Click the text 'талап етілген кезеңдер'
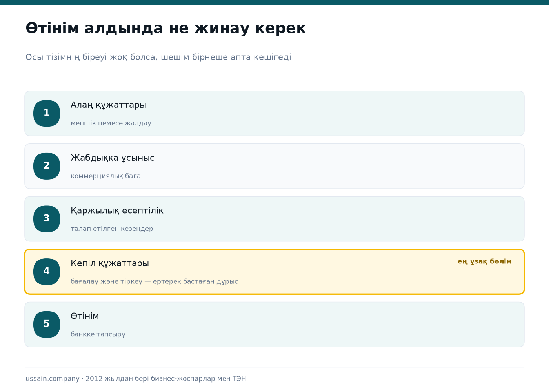 pyautogui.click(x=112, y=229)
